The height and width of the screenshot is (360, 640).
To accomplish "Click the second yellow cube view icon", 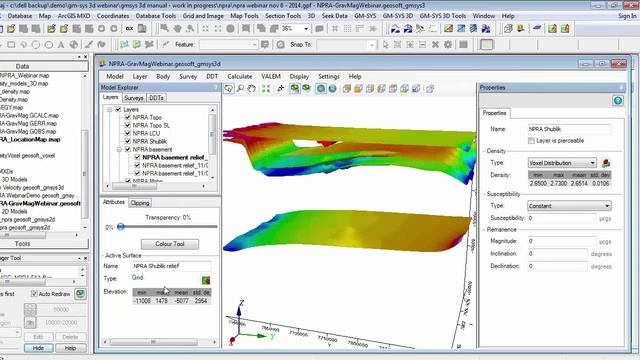I will 358,89.
